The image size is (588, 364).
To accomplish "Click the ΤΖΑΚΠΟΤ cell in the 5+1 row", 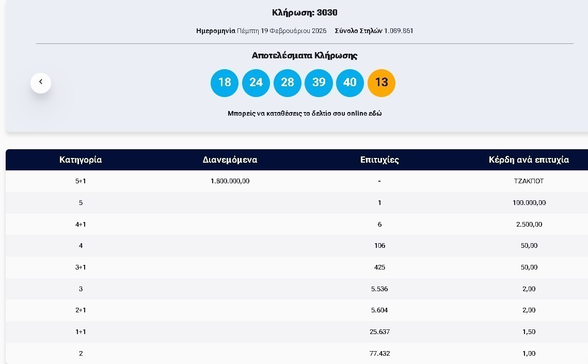I will pyautogui.click(x=529, y=181).
